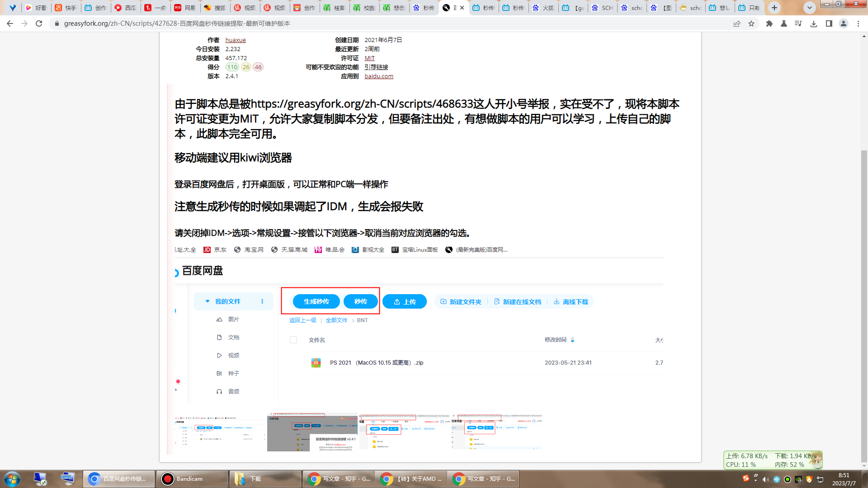
Task: Collapse the 我的文件 tree in sidebar
Action: coord(208,301)
